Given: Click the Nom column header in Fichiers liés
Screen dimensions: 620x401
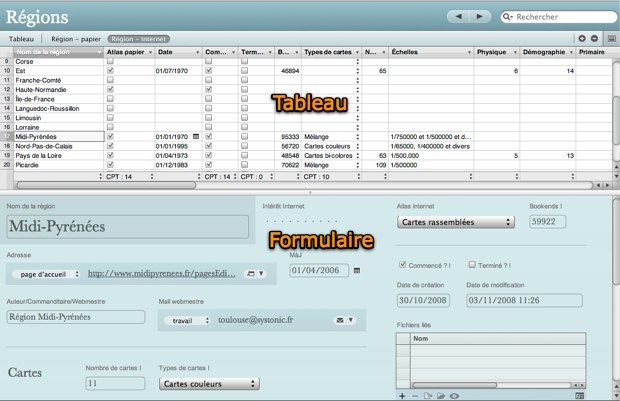Looking at the screenshot, I should (498, 339).
